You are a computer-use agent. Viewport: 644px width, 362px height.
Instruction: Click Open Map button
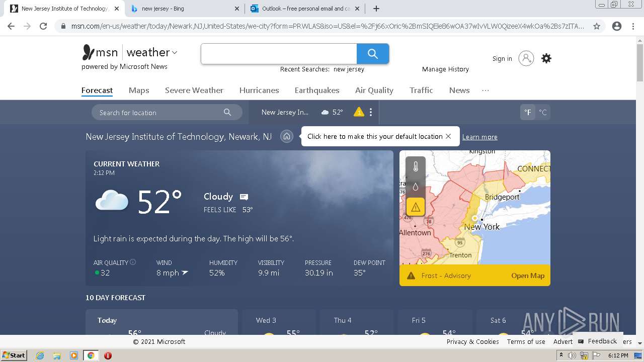point(528,276)
